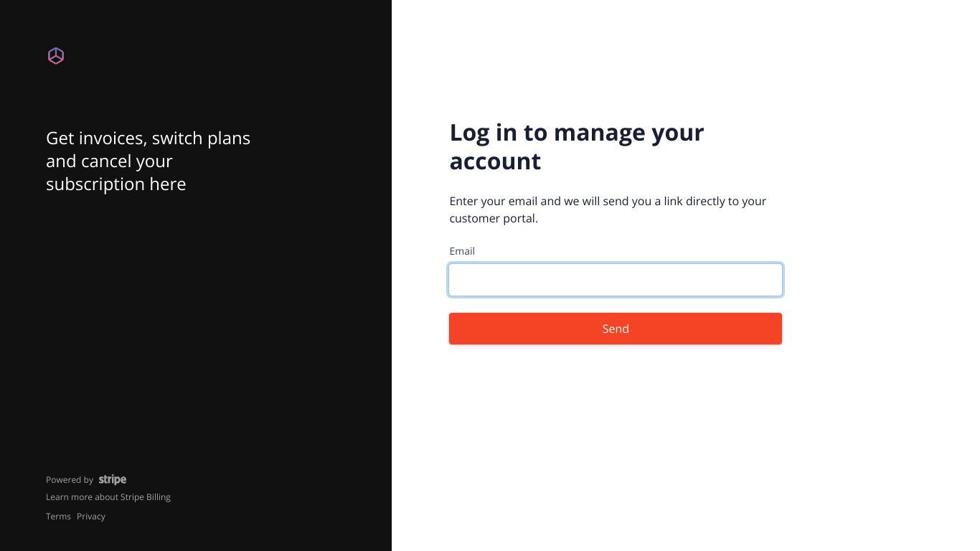Click the Stripe wordmark logo

[x=113, y=479]
